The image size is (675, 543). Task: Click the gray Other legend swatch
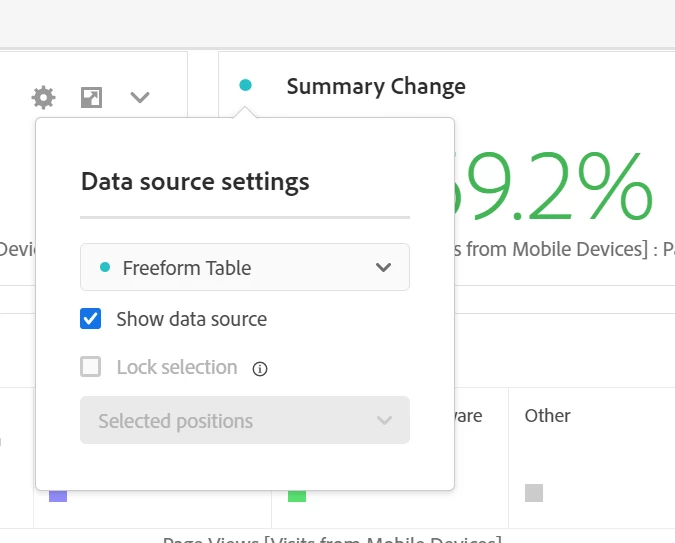(534, 493)
